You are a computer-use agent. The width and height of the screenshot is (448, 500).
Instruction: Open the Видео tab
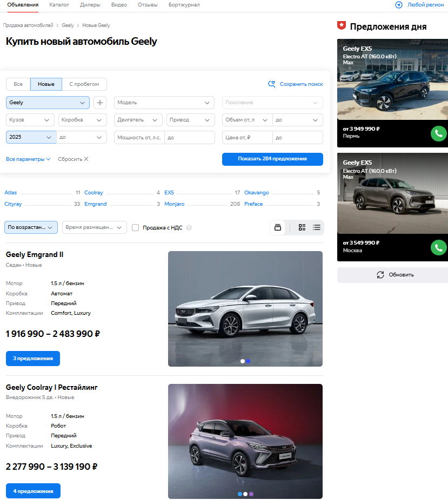pos(119,5)
